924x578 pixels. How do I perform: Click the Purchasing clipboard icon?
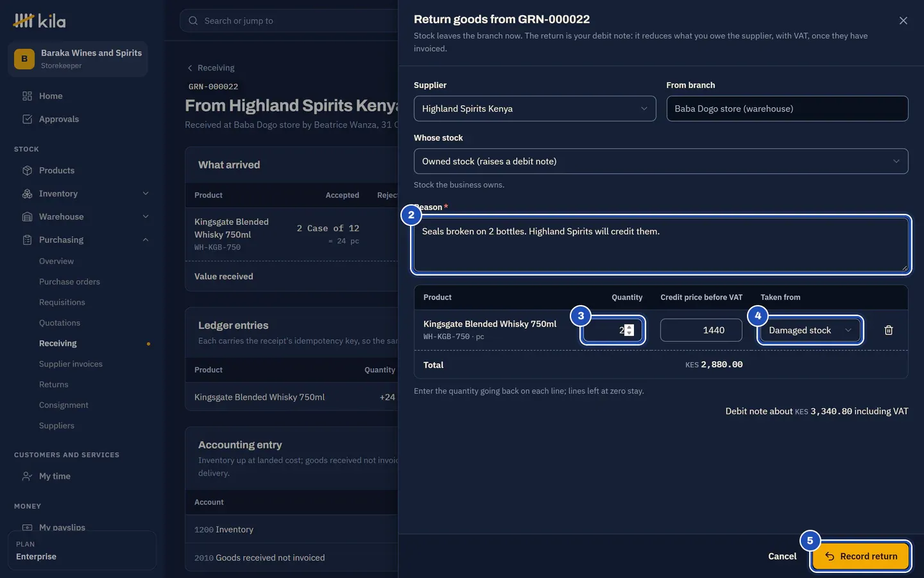pyautogui.click(x=27, y=240)
